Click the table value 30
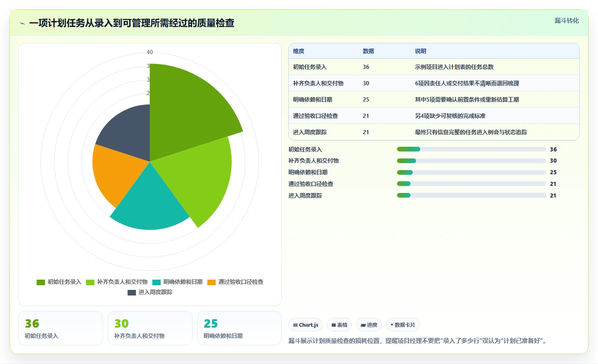This screenshot has height=364, width=598. (x=366, y=83)
